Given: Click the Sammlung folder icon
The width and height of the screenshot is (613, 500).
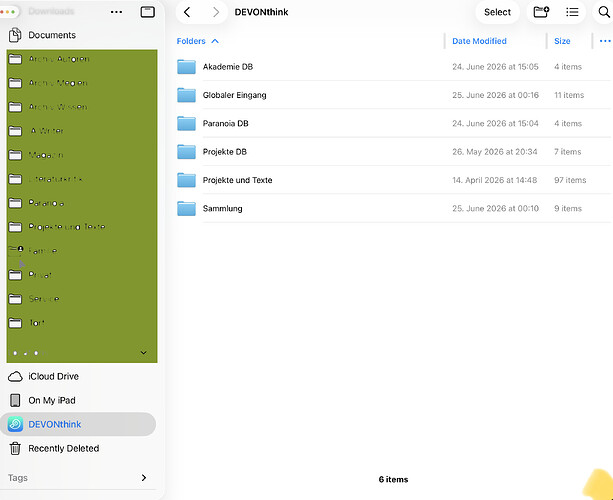Looking at the screenshot, I should [186, 208].
